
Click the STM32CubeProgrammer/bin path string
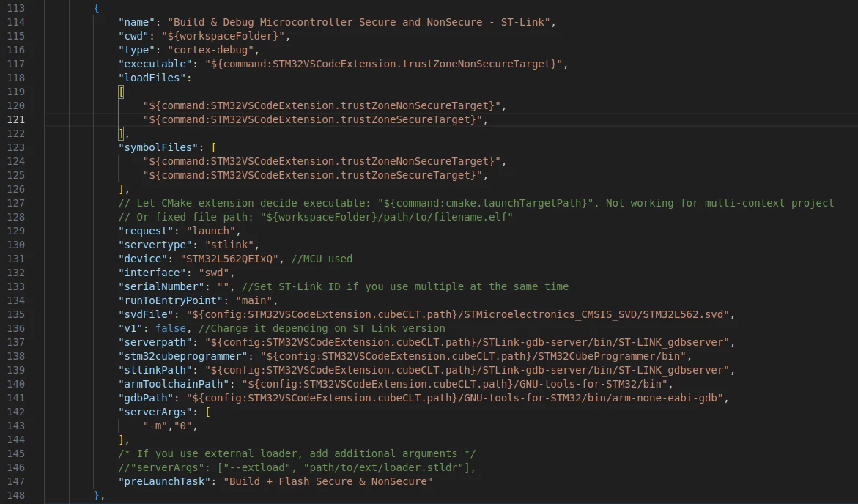click(473, 356)
